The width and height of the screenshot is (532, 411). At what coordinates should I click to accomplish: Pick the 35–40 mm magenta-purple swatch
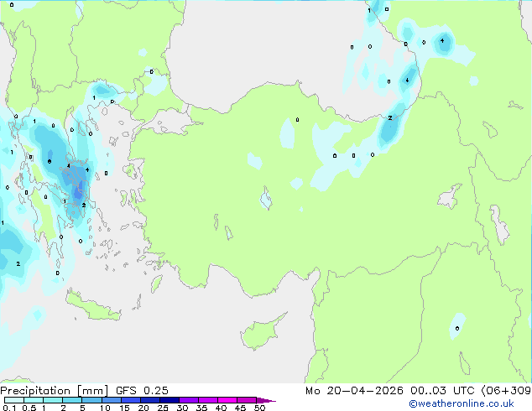click(208, 400)
